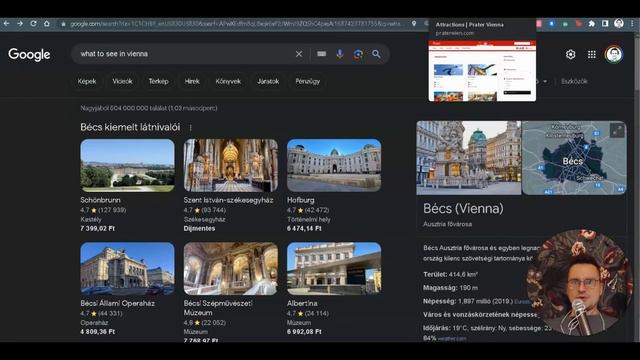
Task: Open the Google account avatar
Action: (x=614, y=54)
